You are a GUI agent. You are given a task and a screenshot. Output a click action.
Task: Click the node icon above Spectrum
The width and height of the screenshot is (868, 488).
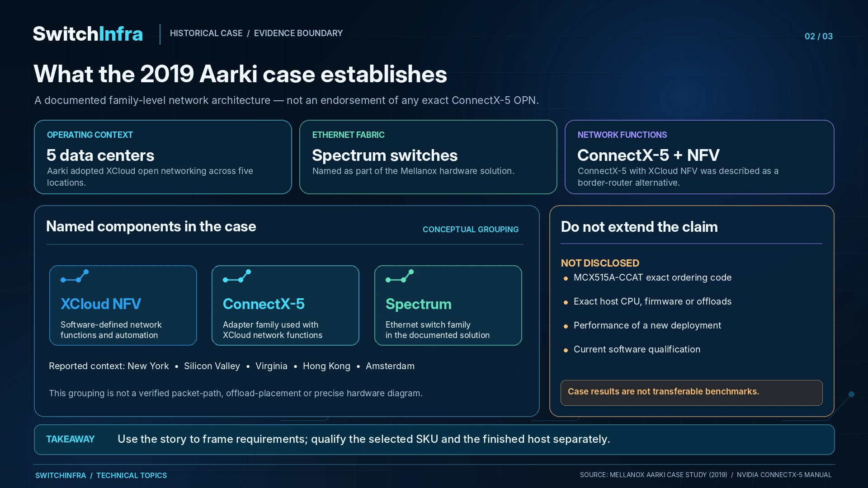400,276
